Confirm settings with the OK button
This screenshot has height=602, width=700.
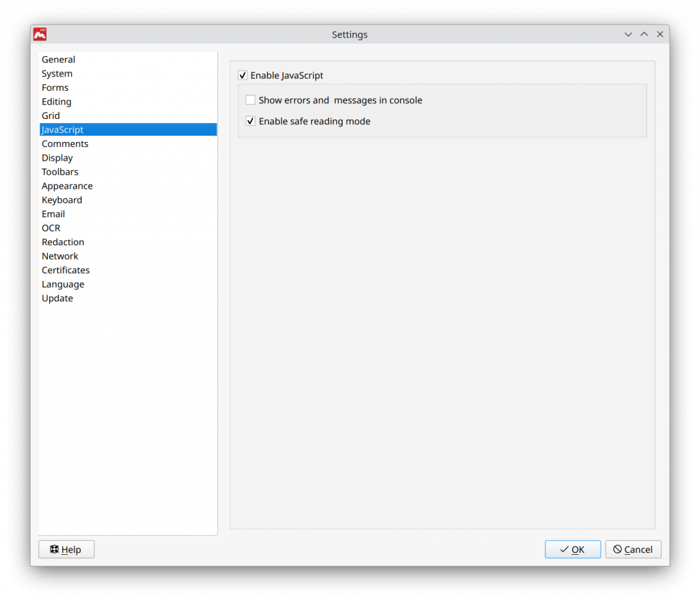573,549
